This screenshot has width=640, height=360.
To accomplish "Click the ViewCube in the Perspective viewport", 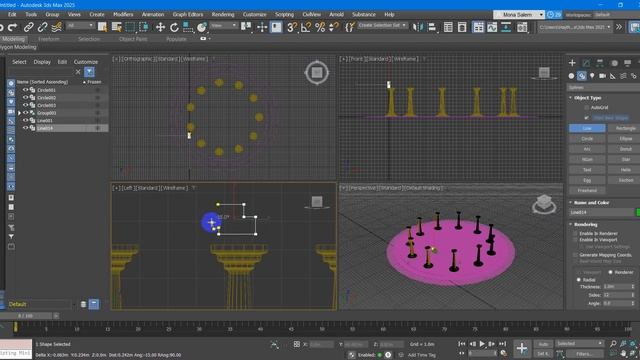I will pyautogui.click(x=544, y=203).
